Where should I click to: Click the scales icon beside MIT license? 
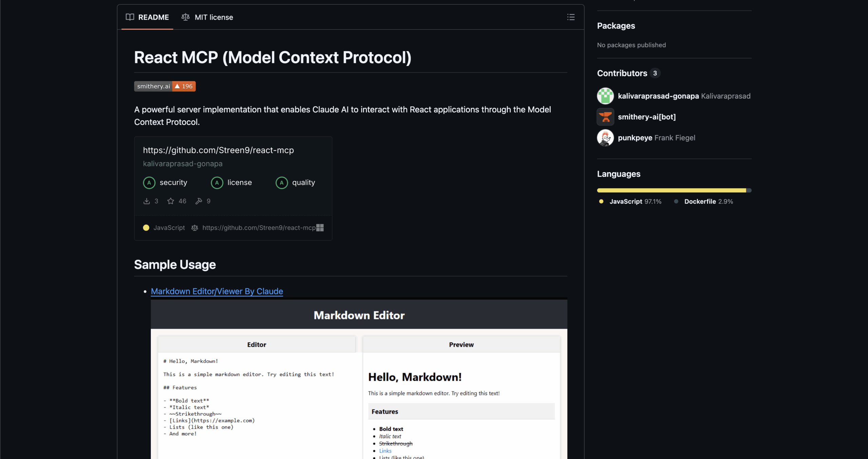point(185,17)
